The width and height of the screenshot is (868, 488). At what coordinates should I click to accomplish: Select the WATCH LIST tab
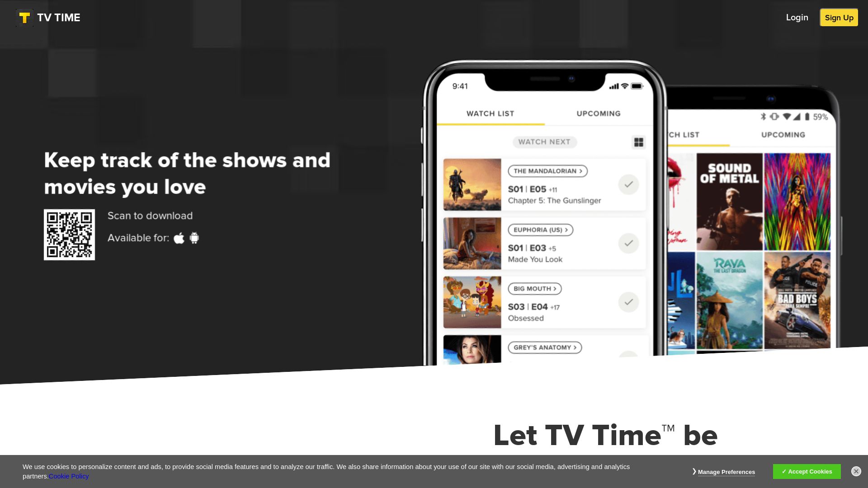pyautogui.click(x=490, y=113)
